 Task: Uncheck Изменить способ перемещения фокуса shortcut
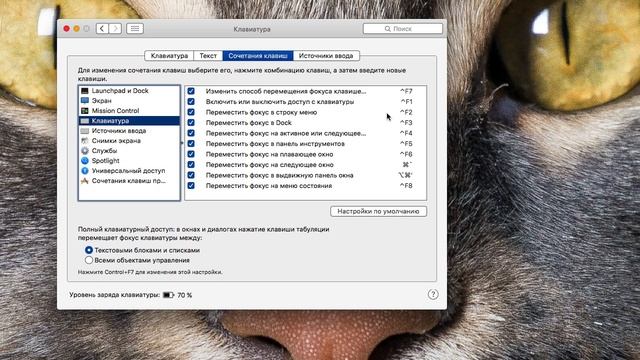191,91
